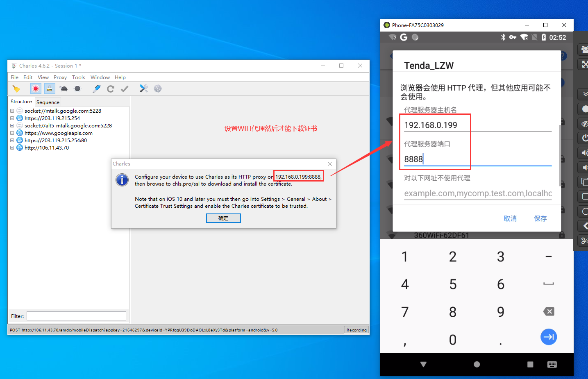This screenshot has width=588, height=379.
Task: Switch to the Sequence tab
Action: point(48,102)
